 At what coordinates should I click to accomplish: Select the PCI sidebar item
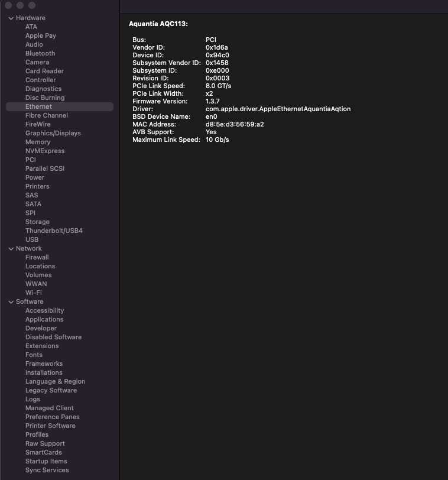click(x=31, y=160)
